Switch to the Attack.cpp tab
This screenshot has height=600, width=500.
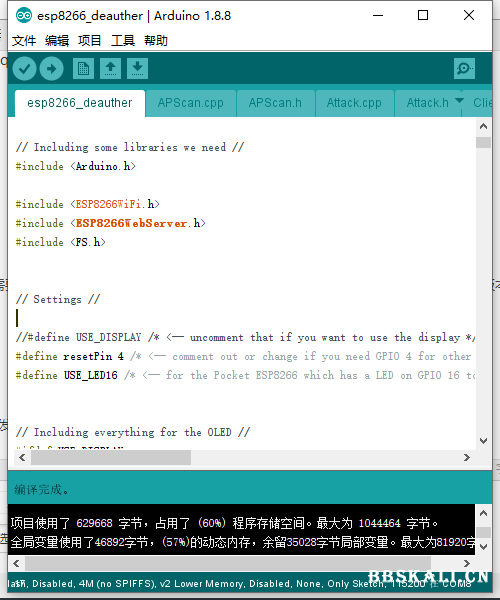354,103
